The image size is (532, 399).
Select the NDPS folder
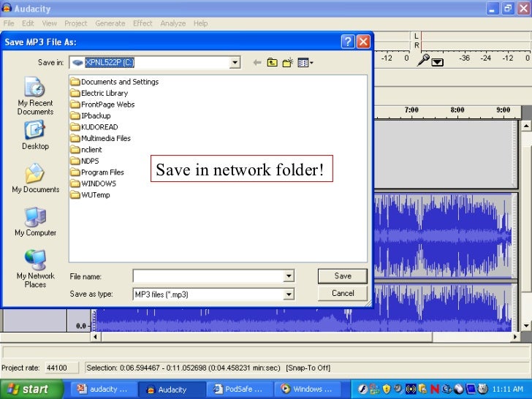(85, 161)
